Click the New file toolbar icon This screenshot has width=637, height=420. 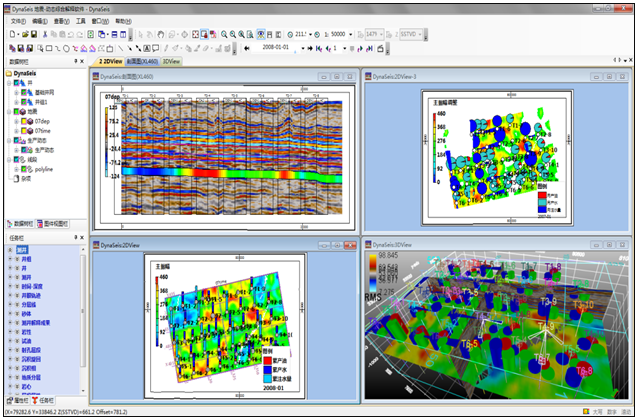pyautogui.click(x=12, y=33)
